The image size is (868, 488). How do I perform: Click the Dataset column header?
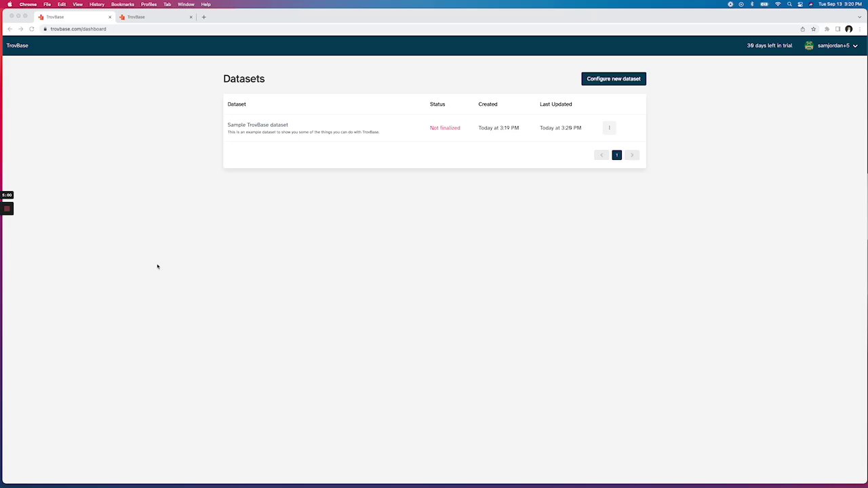[237, 104]
